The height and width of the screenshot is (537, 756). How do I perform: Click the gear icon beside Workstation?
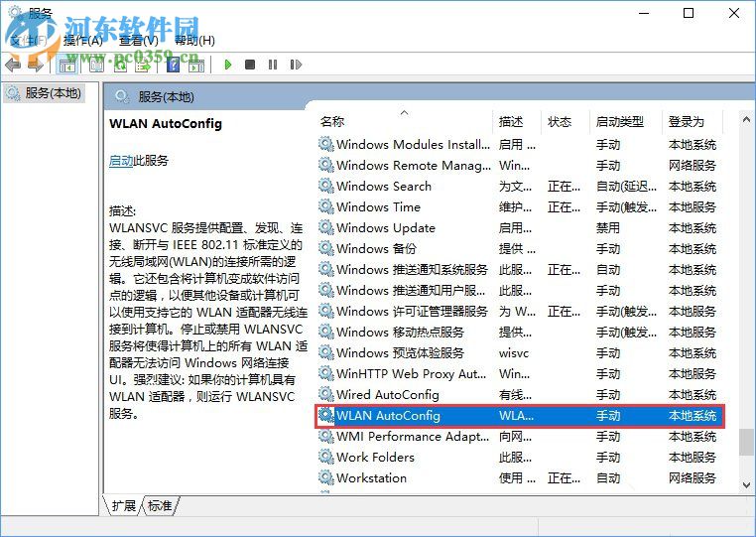326,477
